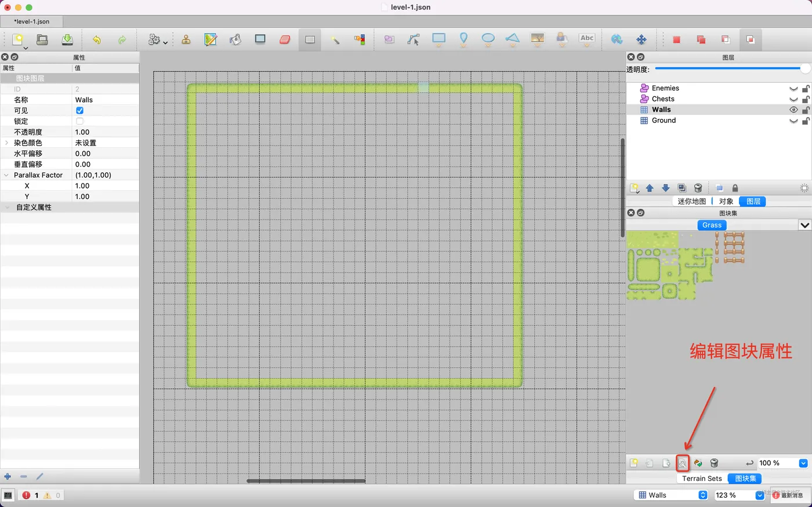
Task: Click the Edit Tileset properties icon
Action: coord(683,463)
